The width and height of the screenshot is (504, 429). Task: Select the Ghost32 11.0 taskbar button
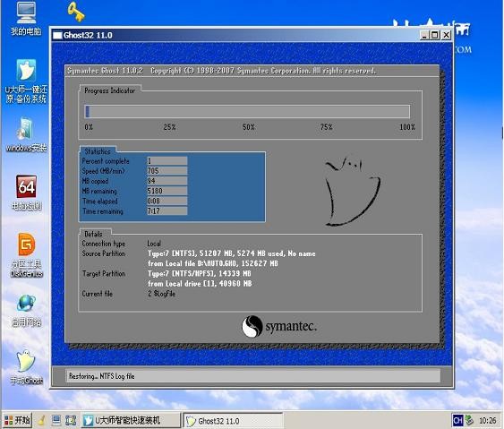coord(234,421)
